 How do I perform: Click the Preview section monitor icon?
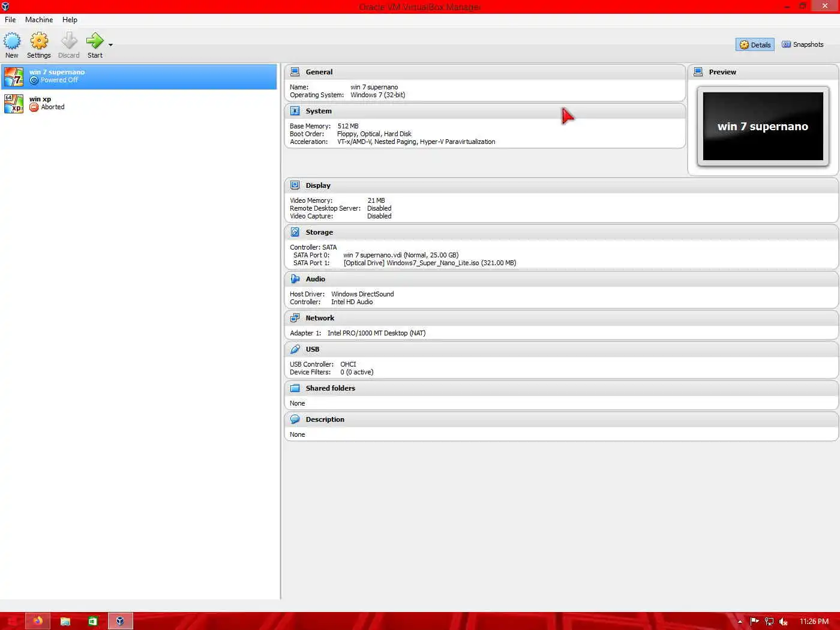point(698,72)
